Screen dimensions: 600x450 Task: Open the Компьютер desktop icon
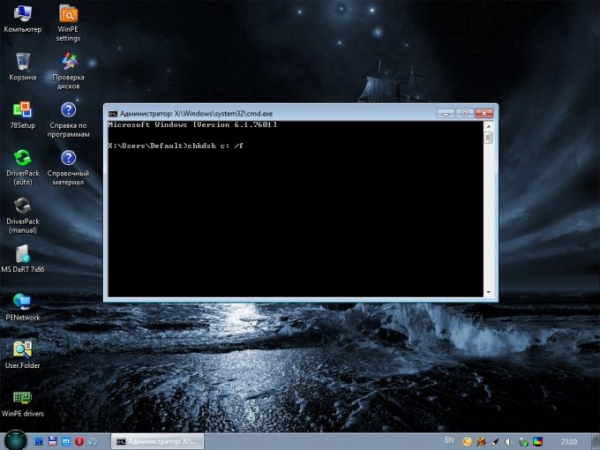pos(22,16)
